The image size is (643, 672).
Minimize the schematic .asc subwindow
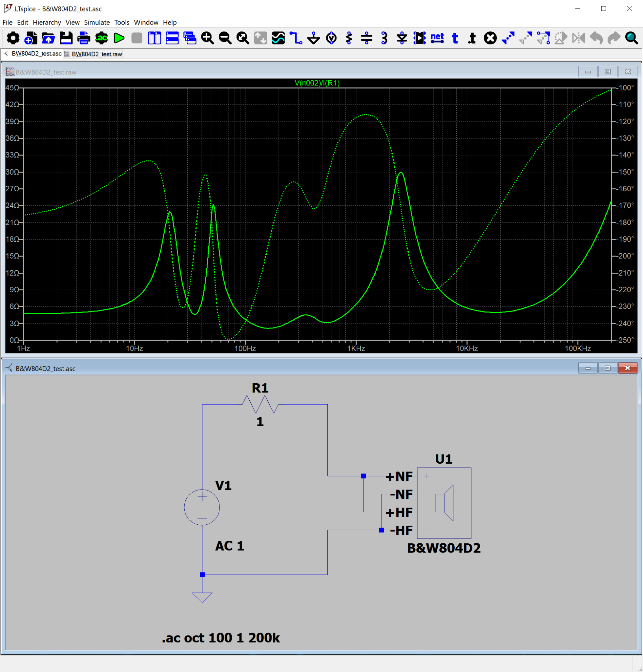coord(588,368)
